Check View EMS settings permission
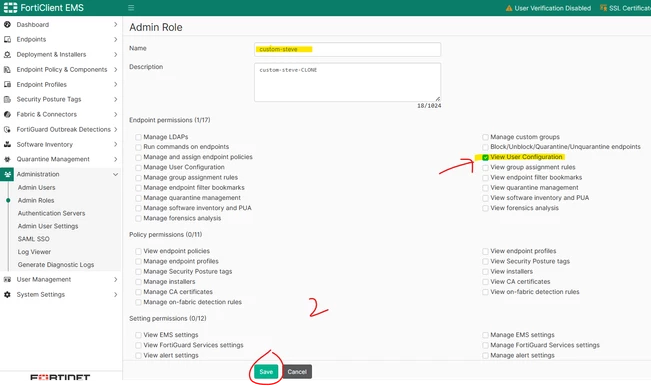The height and width of the screenshot is (386, 651). [x=138, y=335]
